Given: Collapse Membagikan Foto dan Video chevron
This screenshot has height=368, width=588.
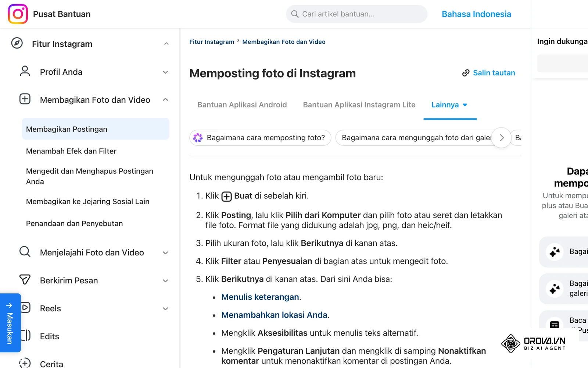Looking at the screenshot, I should pyautogui.click(x=165, y=100).
